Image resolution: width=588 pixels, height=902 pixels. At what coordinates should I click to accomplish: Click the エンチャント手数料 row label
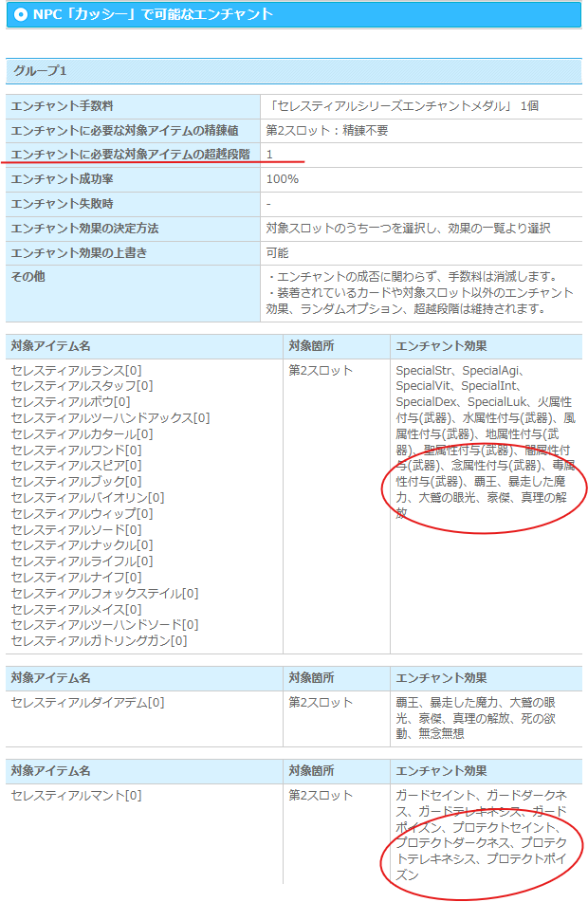tap(68, 106)
